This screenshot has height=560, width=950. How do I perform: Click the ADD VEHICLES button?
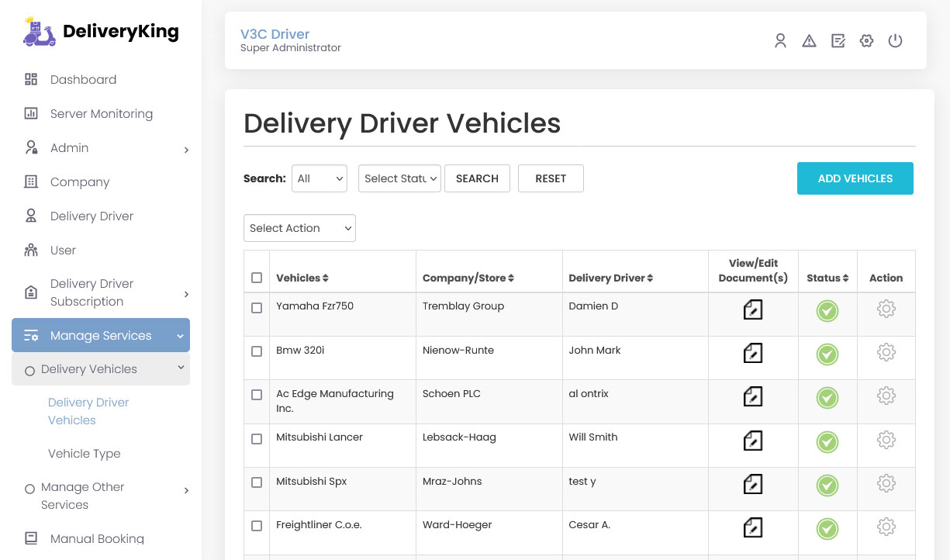[x=855, y=178]
